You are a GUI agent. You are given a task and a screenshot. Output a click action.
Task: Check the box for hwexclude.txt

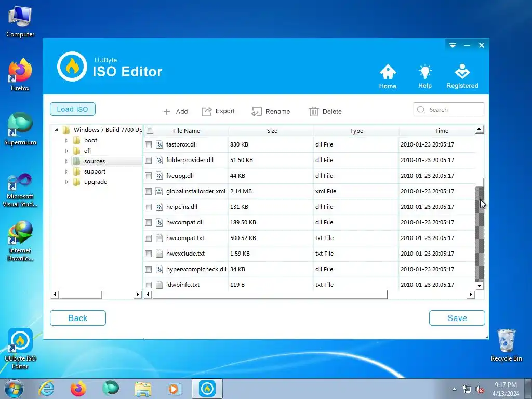[x=148, y=254]
